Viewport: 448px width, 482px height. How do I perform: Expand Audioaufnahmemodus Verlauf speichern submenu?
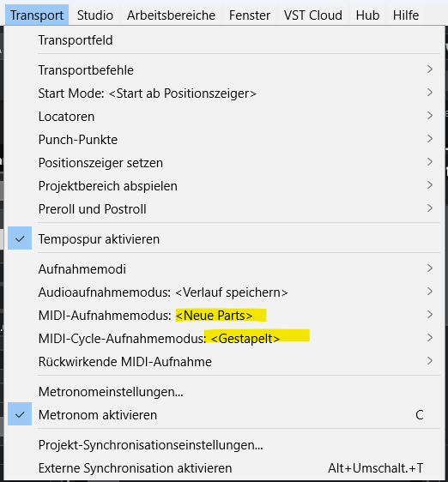click(224, 292)
